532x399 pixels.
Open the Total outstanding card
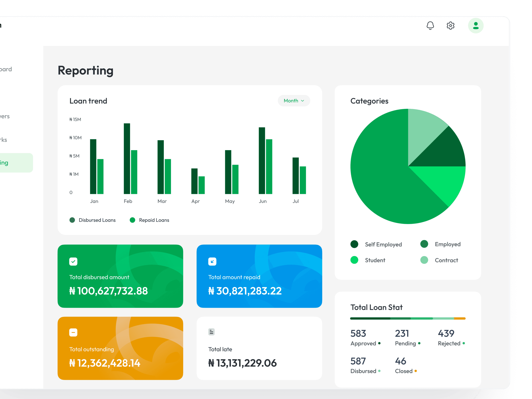pyautogui.click(x=120, y=348)
